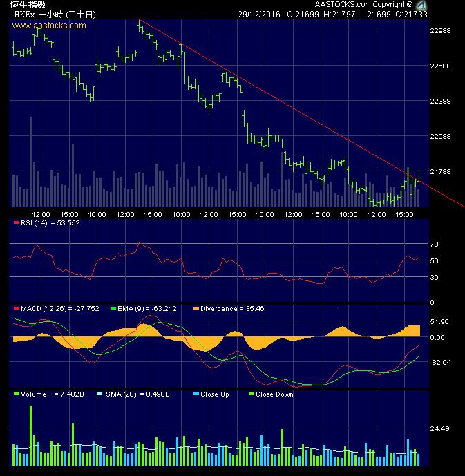Click the green EMA legend swatch

coord(113,308)
